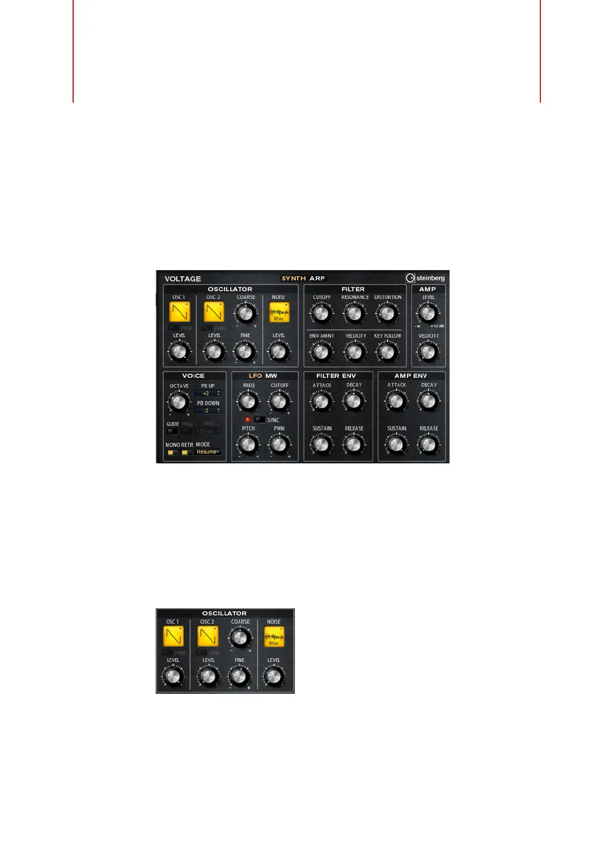Viewport: 613px width, 868px height.
Task: Select the SYNTH tab at top
Action: pos(294,278)
